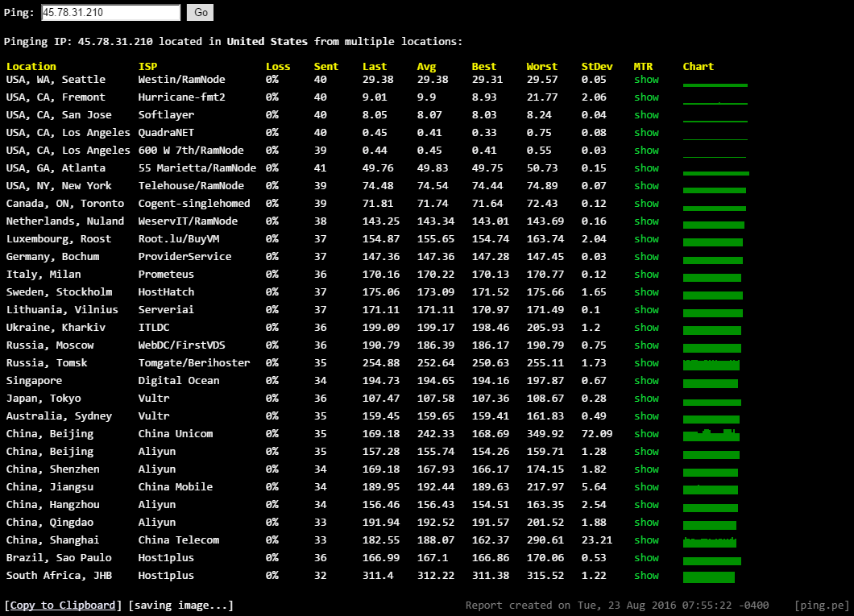Screen dimensions: 854x616
Task: Open MTR for Toronto Cogent-singlehomed
Action: click(x=646, y=204)
